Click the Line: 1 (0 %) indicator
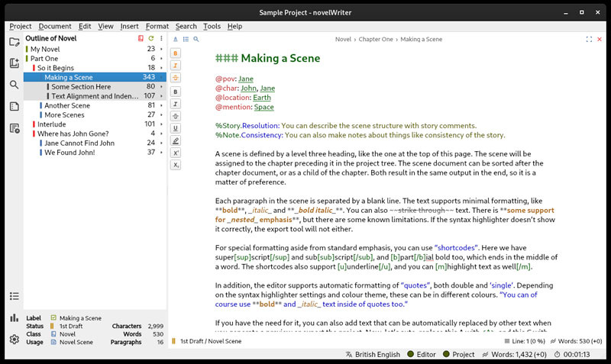 pos(525,341)
